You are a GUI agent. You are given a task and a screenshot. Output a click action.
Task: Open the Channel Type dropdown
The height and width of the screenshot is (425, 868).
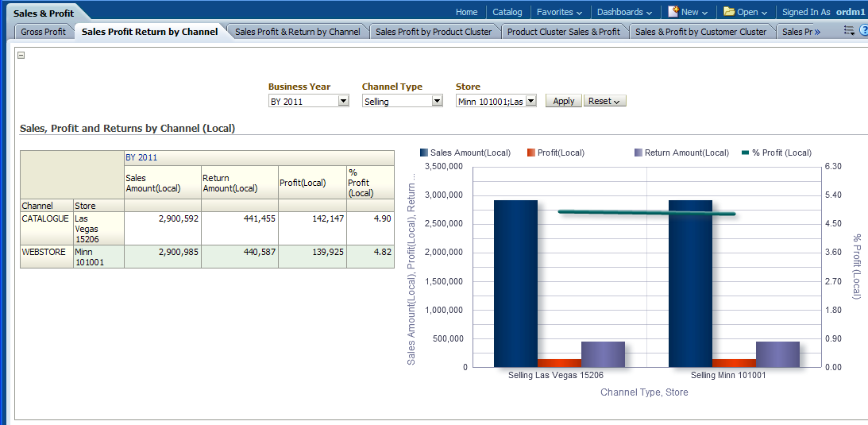(x=438, y=101)
